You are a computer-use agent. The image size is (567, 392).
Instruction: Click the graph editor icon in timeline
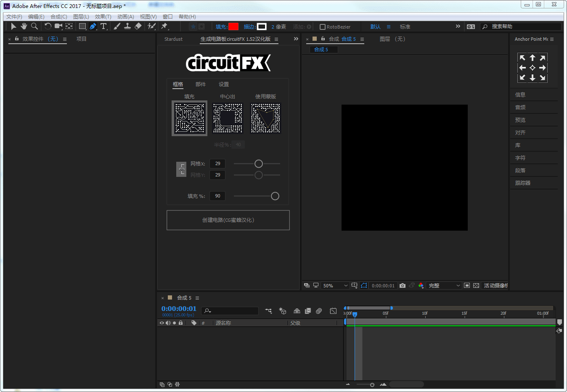coord(333,311)
